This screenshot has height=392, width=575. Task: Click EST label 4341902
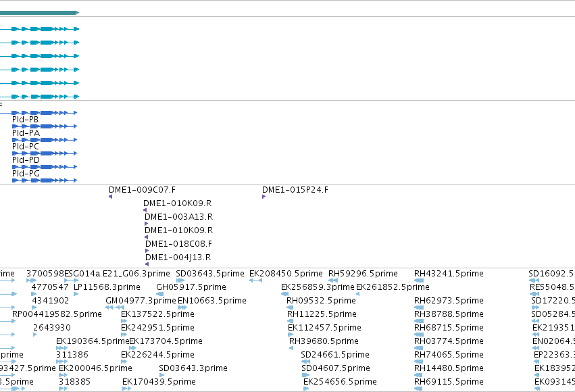(x=51, y=301)
